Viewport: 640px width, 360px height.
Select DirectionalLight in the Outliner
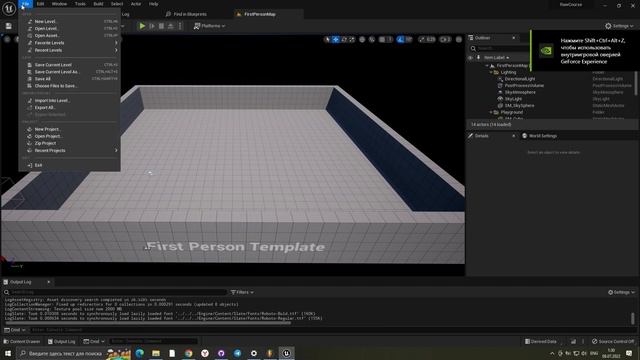point(520,79)
